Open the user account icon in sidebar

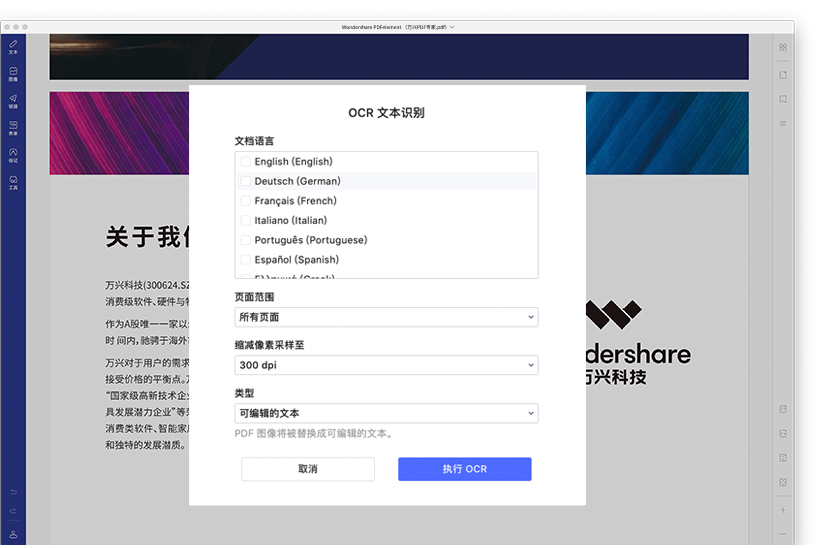pos(13,534)
